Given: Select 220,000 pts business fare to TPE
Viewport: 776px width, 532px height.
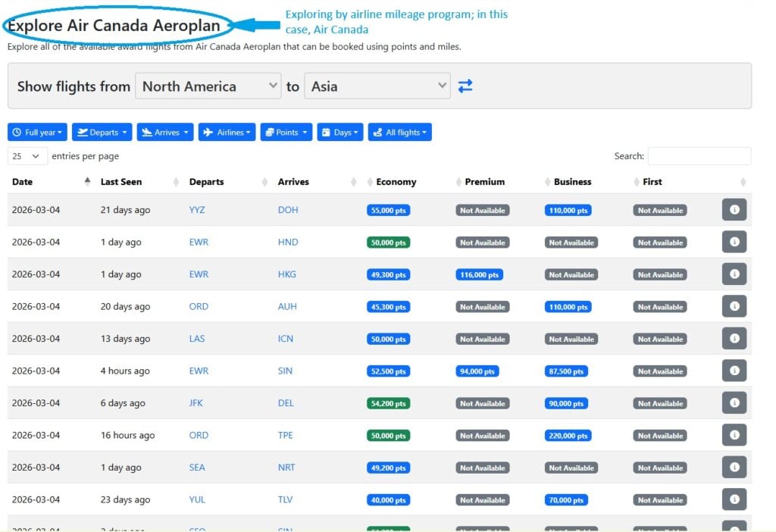Looking at the screenshot, I should [568, 436].
